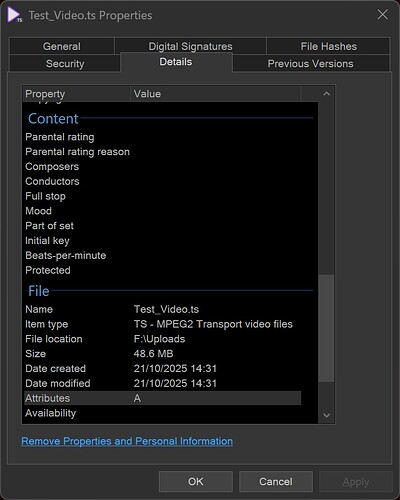Screen dimensions: 400x500
Task: Switch to the Security tab
Action: coord(65,64)
